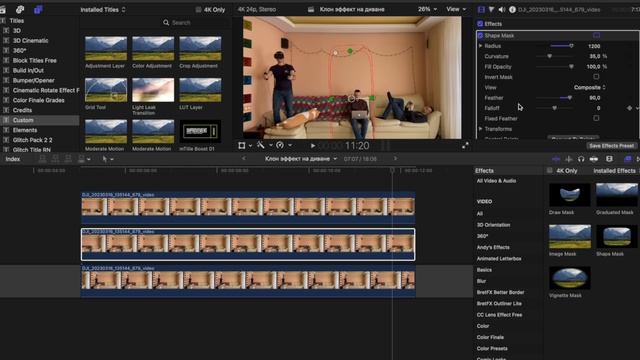The width and height of the screenshot is (640, 360).
Task: Play the clip in the viewer
Action: [313, 145]
